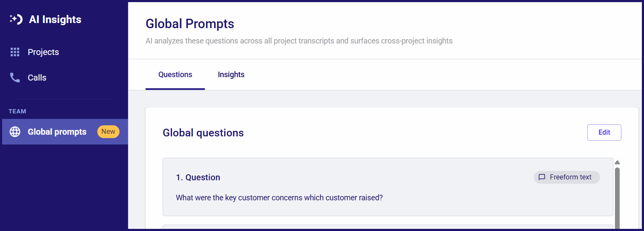Click the Edit button for Global questions

(x=604, y=133)
